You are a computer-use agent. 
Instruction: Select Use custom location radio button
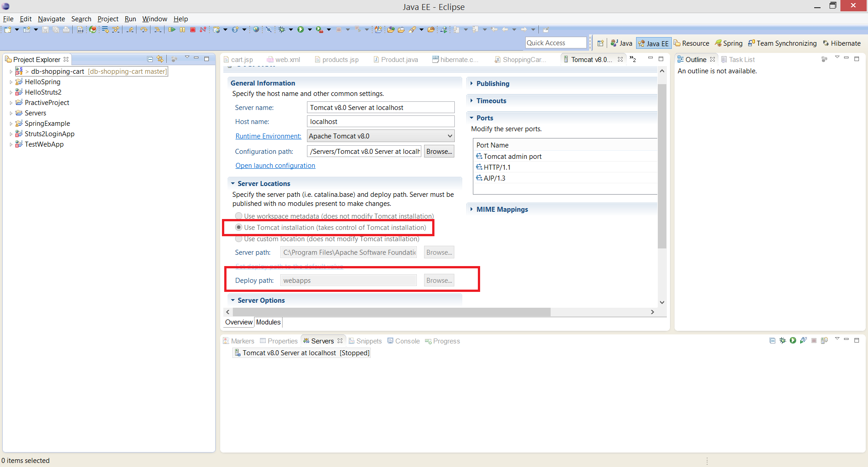pyautogui.click(x=239, y=238)
